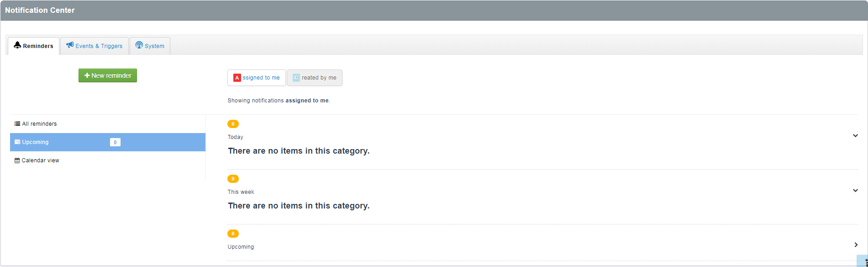
Task: Click the broadcast icon on System tab
Action: pyautogui.click(x=139, y=45)
